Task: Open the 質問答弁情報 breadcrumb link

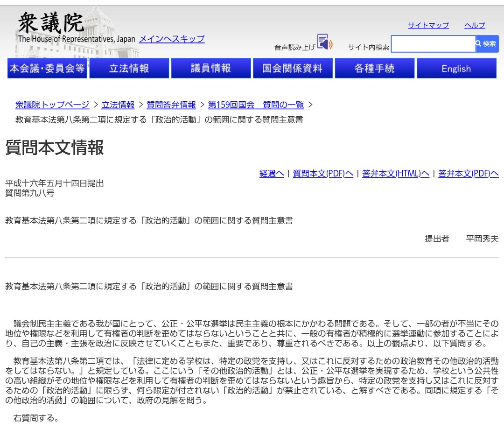Action: [x=171, y=105]
